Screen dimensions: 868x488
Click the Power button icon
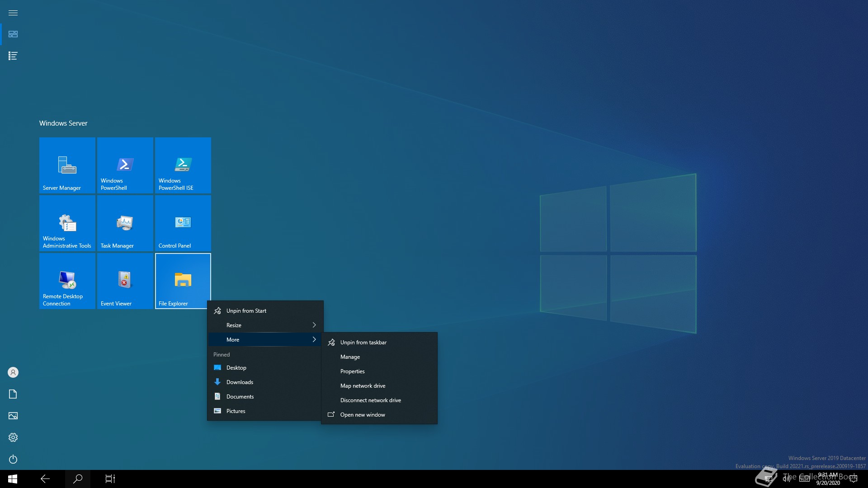(13, 459)
